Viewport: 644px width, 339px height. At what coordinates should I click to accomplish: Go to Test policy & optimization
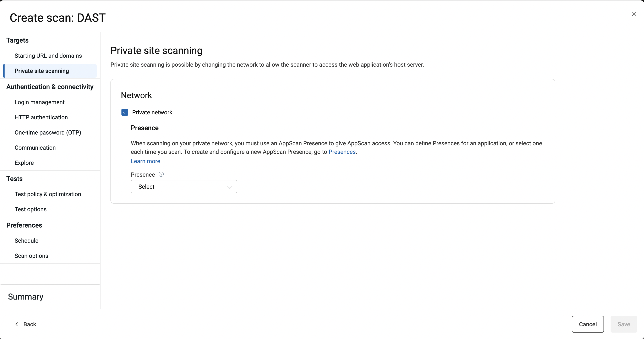[x=48, y=194]
